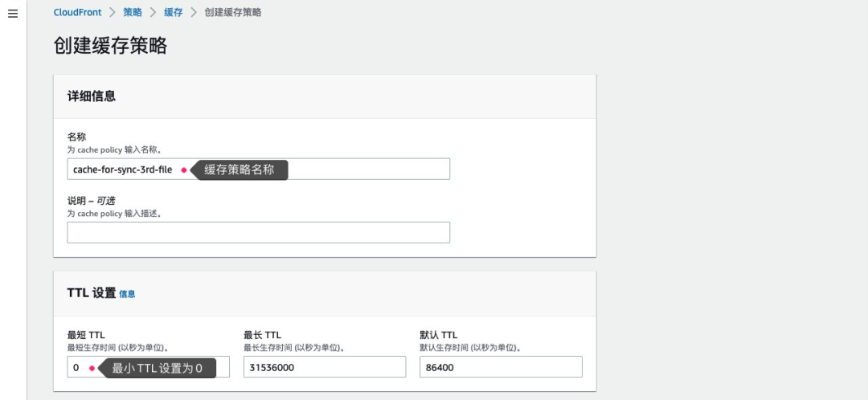The height and width of the screenshot is (400, 868).
Task: Open the 信息 link beside TTL 设置
Action: (x=127, y=294)
